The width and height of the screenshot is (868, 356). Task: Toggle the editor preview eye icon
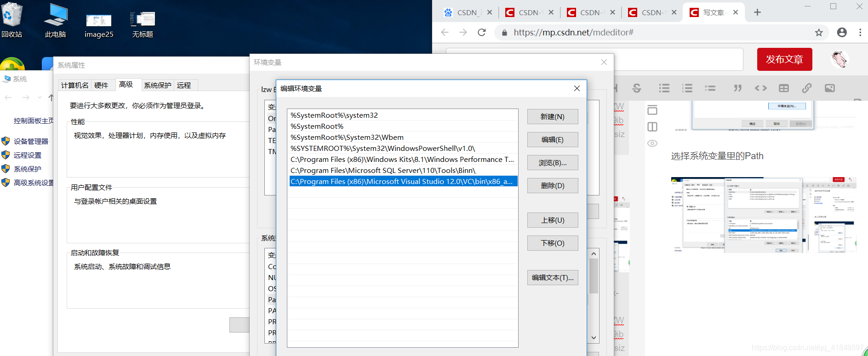point(652,143)
